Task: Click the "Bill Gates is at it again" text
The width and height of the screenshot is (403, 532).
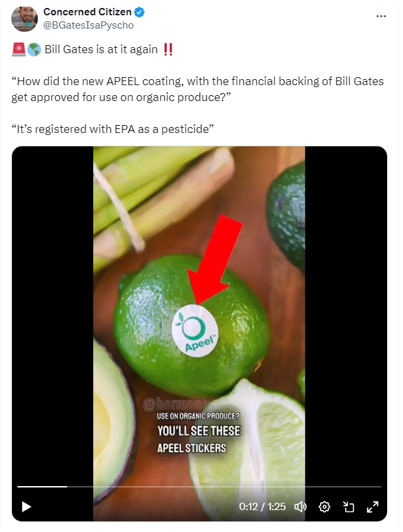Action: pos(101,49)
